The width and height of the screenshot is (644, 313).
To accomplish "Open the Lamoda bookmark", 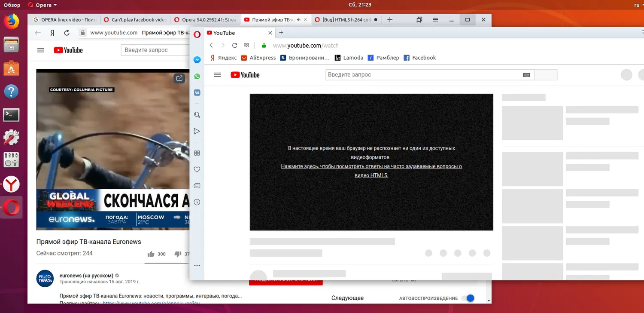I will click(x=349, y=58).
